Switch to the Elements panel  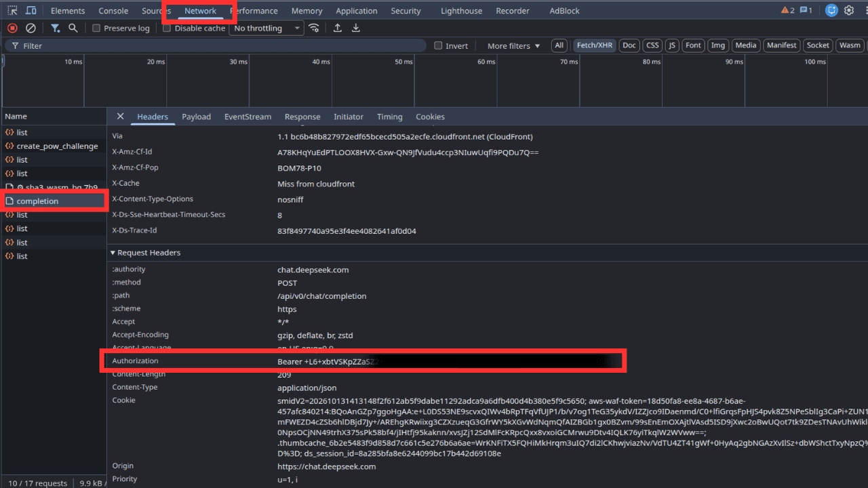coord(68,11)
